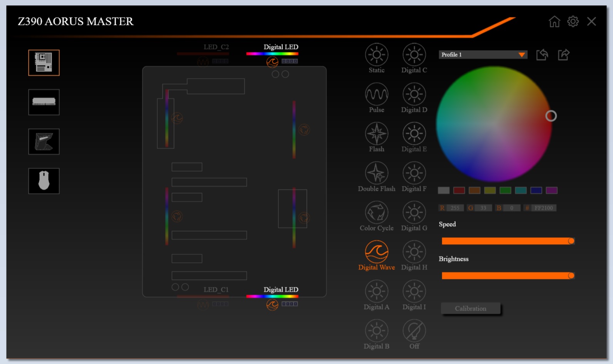
Task: Click the Speed slider track
Action: click(508, 241)
